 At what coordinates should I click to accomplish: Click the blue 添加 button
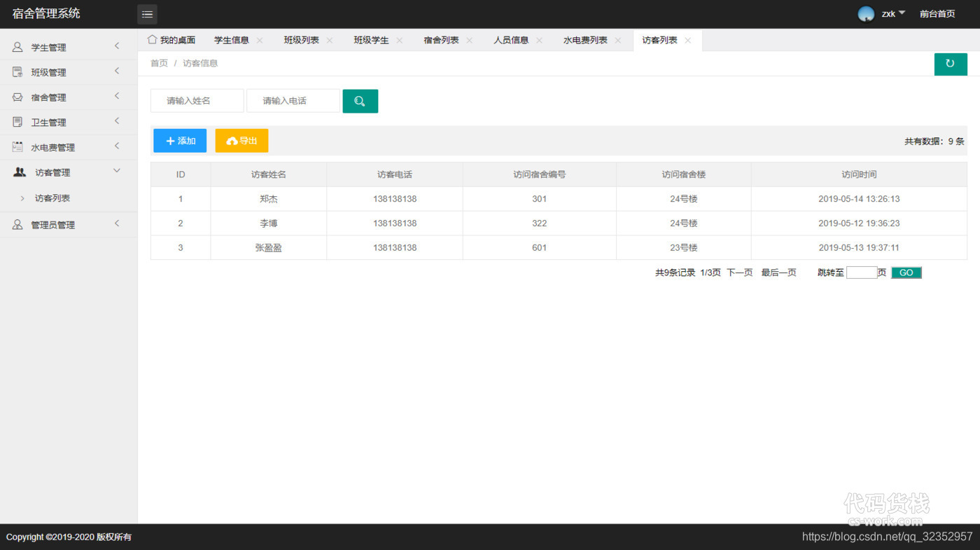click(x=180, y=141)
